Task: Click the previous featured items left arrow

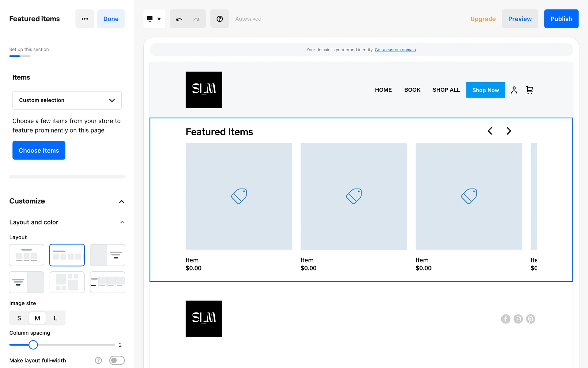Action: 490,131
